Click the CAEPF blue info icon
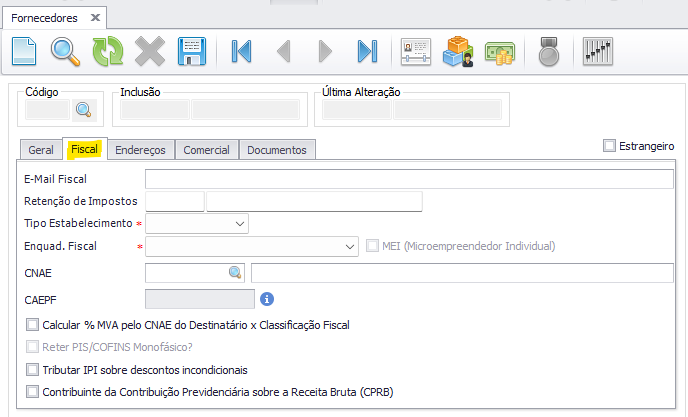The width and height of the screenshot is (688, 417). click(267, 298)
